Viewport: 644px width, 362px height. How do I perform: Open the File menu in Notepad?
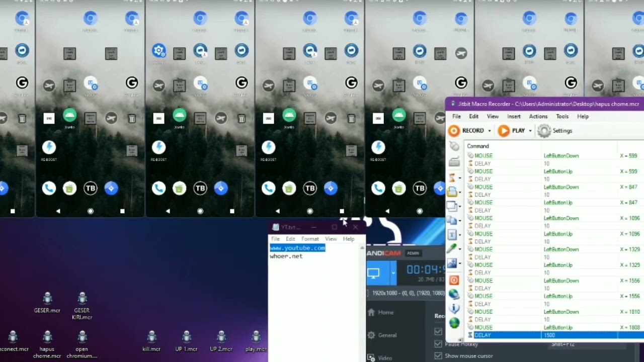click(x=275, y=239)
